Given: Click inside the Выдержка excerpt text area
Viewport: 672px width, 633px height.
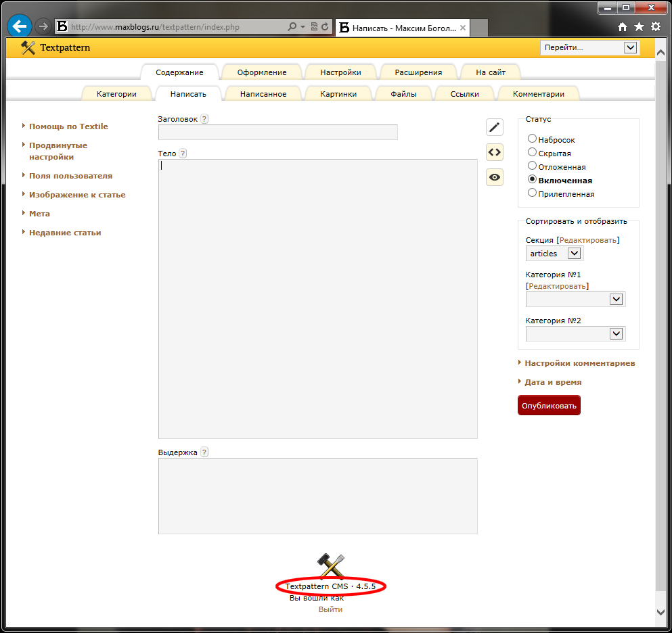Looking at the screenshot, I should pyautogui.click(x=318, y=496).
